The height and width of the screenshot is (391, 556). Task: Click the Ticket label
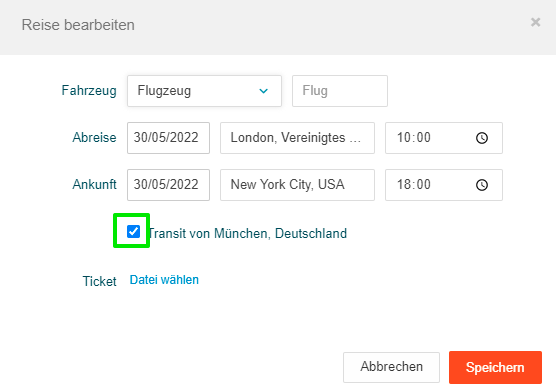(99, 281)
